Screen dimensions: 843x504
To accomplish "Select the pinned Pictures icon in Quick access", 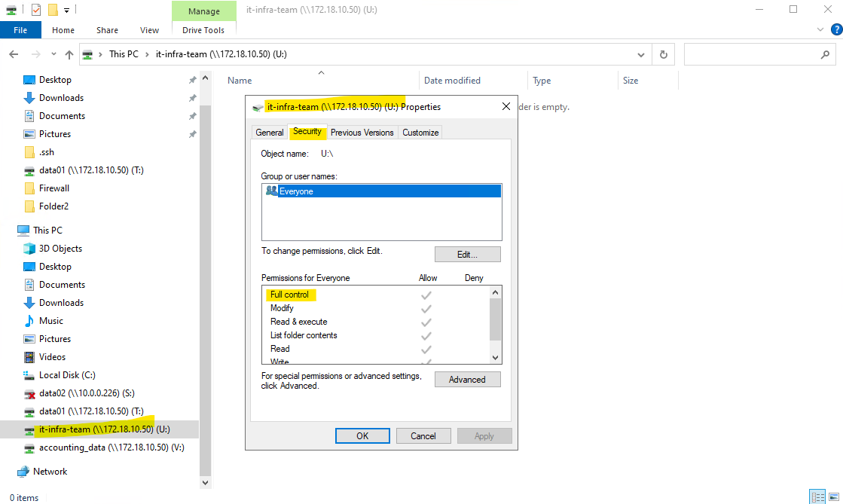I will point(29,134).
